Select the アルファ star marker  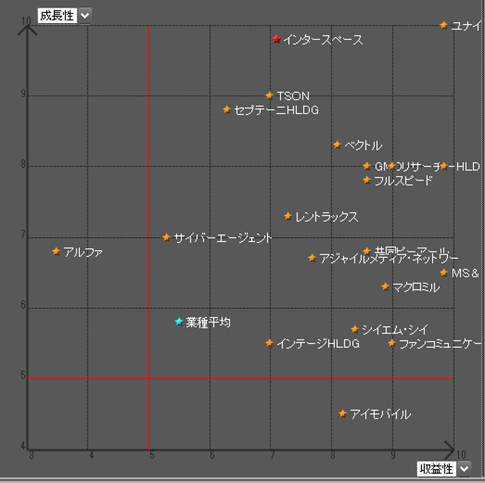pyautogui.click(x=56, y=252)
